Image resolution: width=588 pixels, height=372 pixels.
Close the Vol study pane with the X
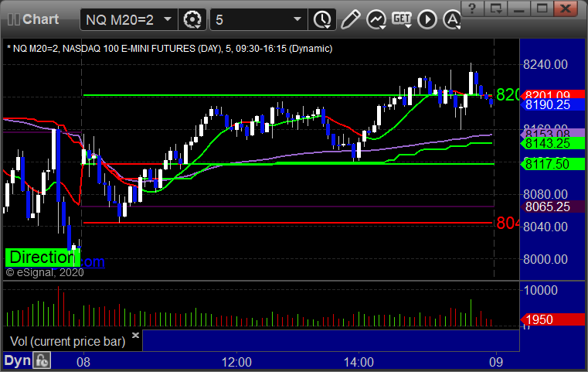[135, 335]
